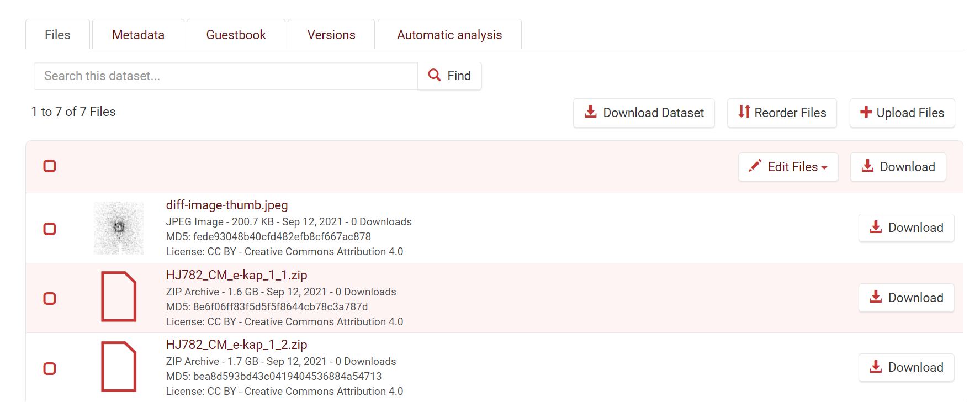Click 'ZIP Archive - 1.6 GB' details text
This screenshot has height=407, width=980.
[x=212, y=292]
